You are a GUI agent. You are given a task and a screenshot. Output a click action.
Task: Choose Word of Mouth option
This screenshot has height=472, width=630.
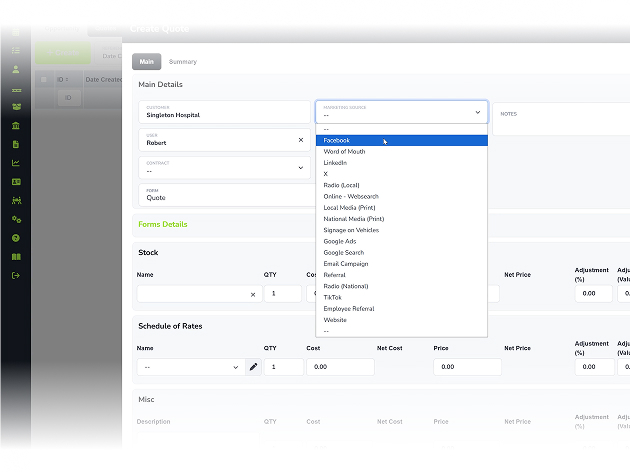click(x=402, y=151)
